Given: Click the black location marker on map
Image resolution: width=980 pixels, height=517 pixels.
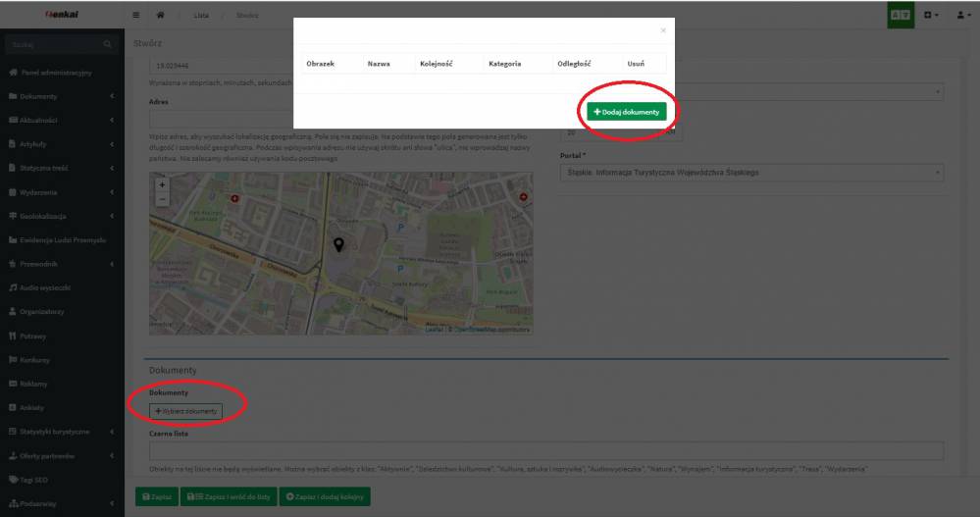Looking at the screenshot, I should (x=338, y=245).
